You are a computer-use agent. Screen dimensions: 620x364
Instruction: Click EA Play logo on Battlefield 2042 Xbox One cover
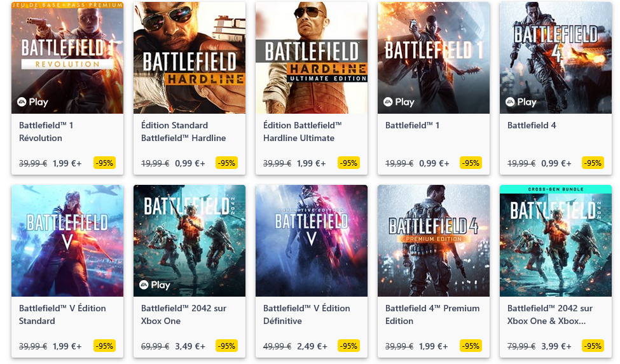click(155, 285)
